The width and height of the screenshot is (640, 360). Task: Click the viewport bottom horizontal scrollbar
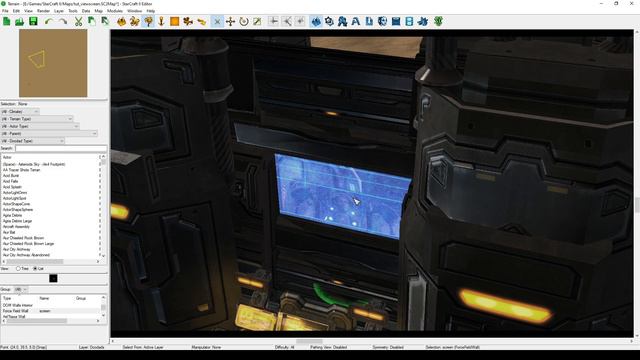371,341
